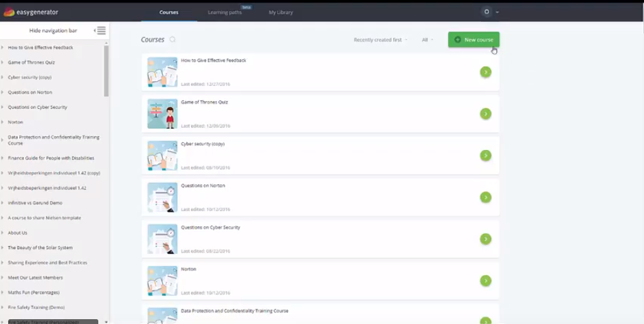Open the Recently created first sort dropdown

coord(380,40)
